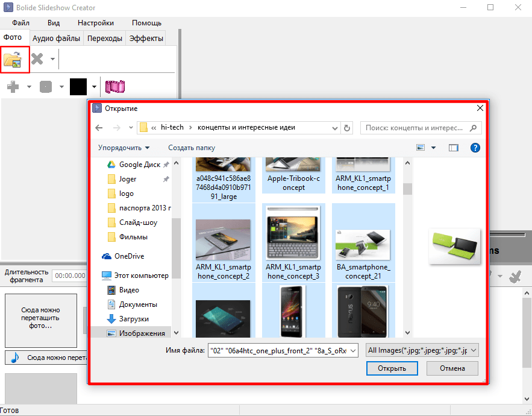This screenshot has height=416, width=532.
Task: Open the Вид menu
Action: pos(54,23)
